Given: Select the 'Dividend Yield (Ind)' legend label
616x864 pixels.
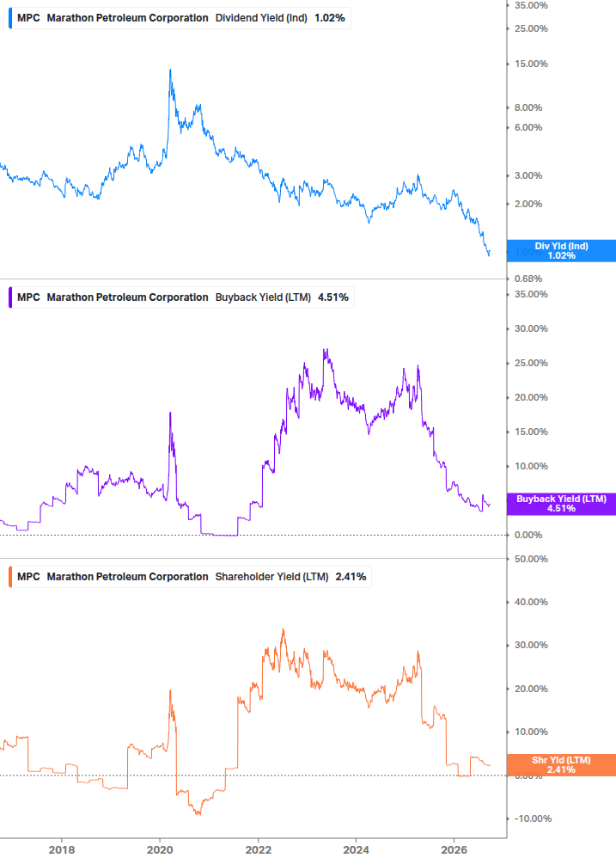Looking at the screenshot, I should tap(261, 18).
